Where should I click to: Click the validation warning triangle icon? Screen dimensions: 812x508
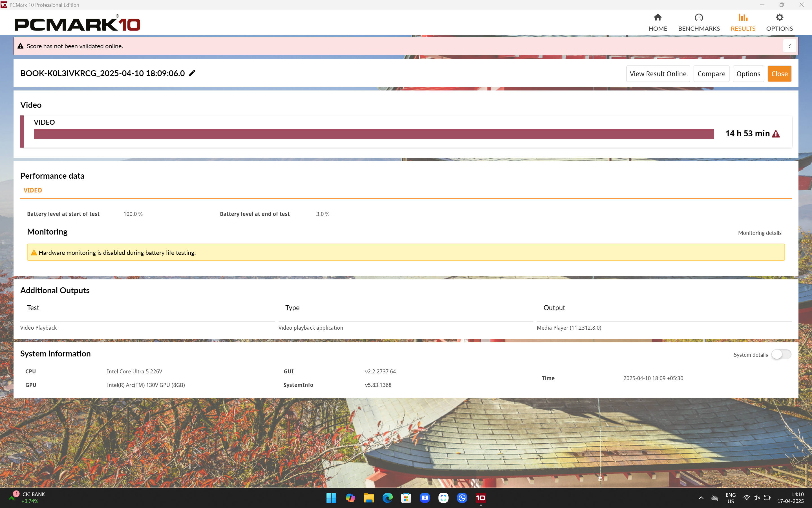point(21,46)
